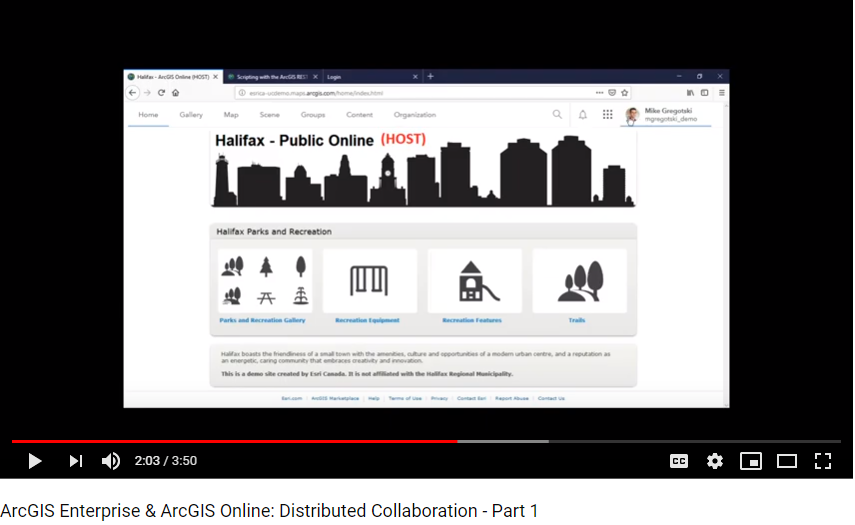Click the video title about Distributed Collaboration
Screen dimensions: 855x525
pos(269,511)
